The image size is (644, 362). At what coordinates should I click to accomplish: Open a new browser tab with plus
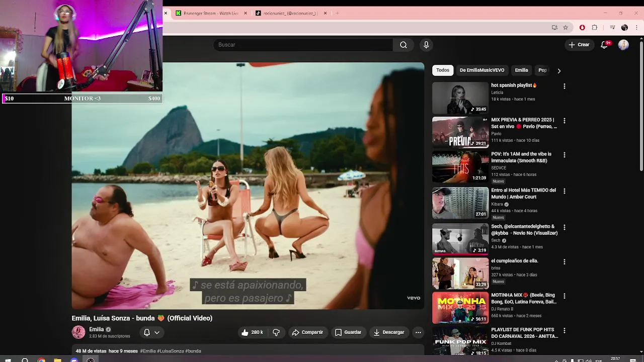(x=337, y=13)
